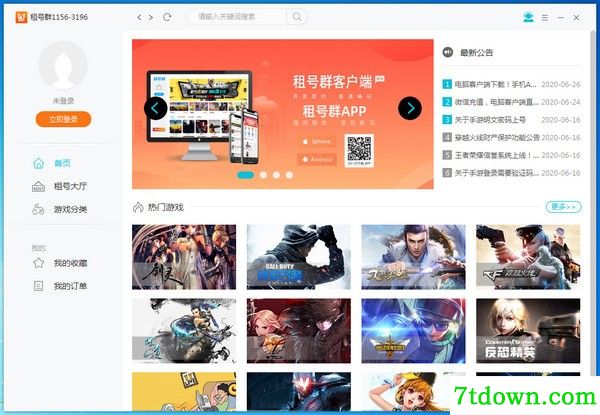
Task: Open announcement 5 王者荣耀信誉系统上线
Action: tap(511, 155)
